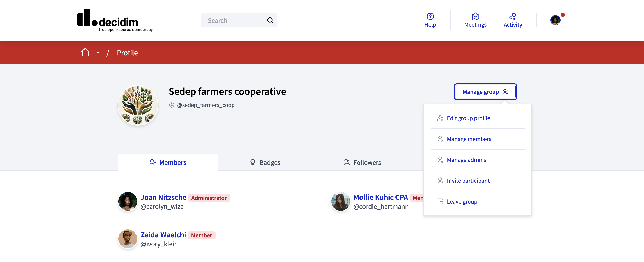The image size is (644, 262).
Task: Open Zaida Waelchi's profile link
Action: tap(163, 235)
